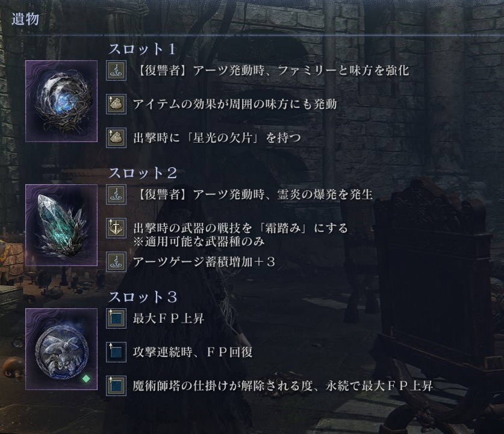Click the arts icon beside アーツゲージ蓄積増加+3
Screen dimensions: 504x434
click(116, 262)
